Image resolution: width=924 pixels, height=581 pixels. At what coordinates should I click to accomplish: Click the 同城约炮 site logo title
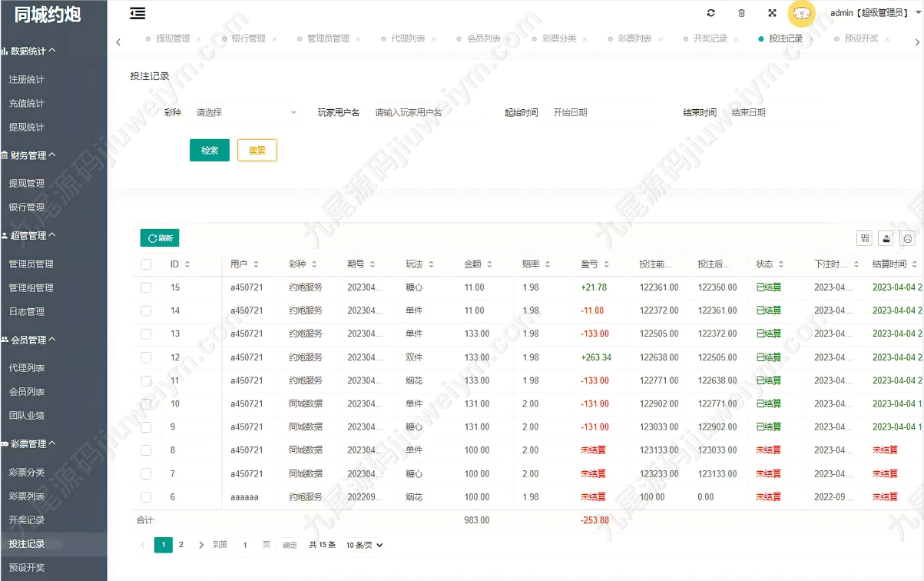pos(48,14)
